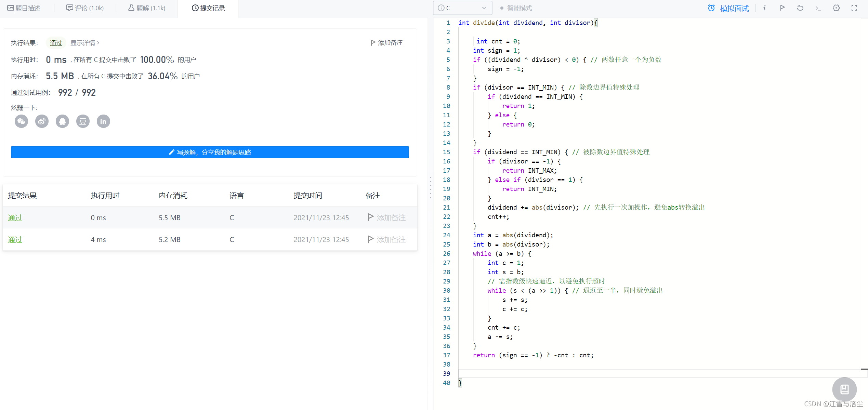Viewport: 868px width, 410px height.
Task: Open the C language dropdown
Action: point(462,8)
